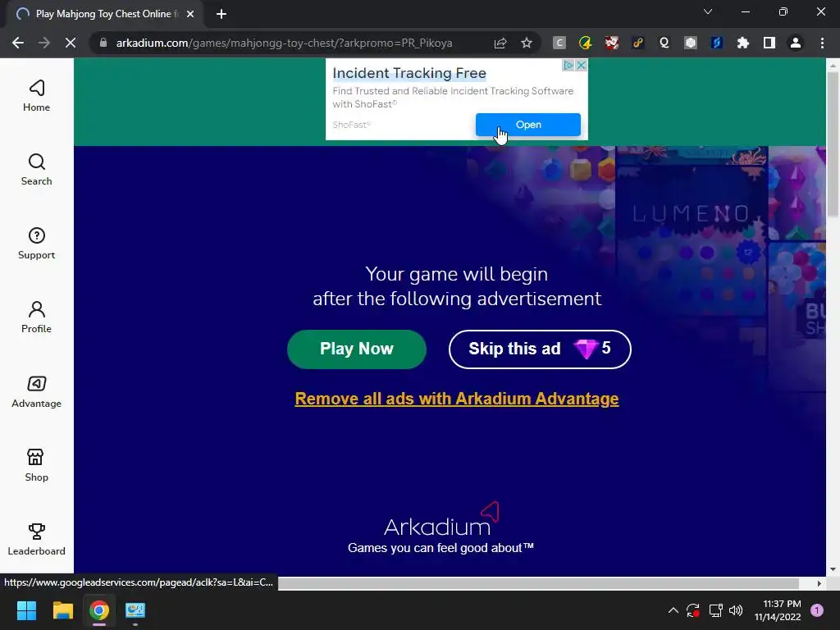Open the Windows Start menu
Screen dimensions: 840x630
point(26,610)
